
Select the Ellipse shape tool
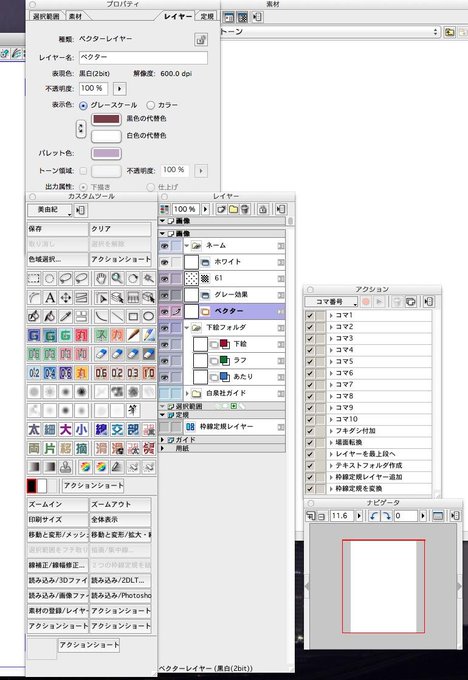(x=148, y=316)
